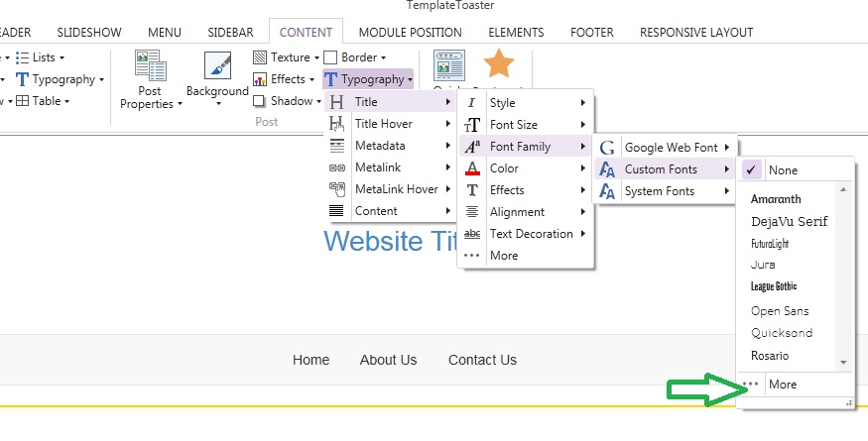The image size is (868, 441).
Task: Click the Post Properties icon
Action: (x=149, y=65)
